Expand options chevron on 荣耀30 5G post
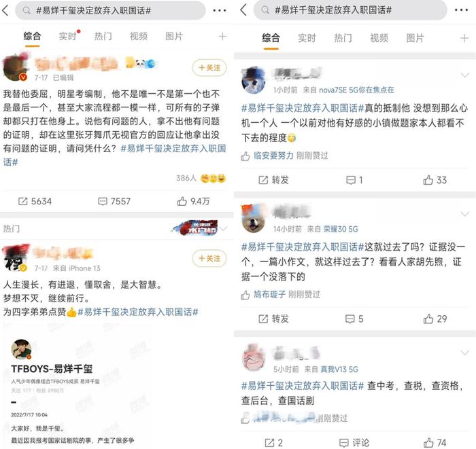Screen dimensions: 476x449 (464, 214)
